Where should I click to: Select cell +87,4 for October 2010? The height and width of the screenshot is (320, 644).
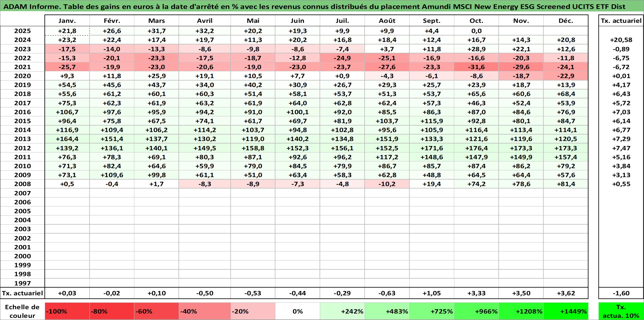[x=476, y=166]
